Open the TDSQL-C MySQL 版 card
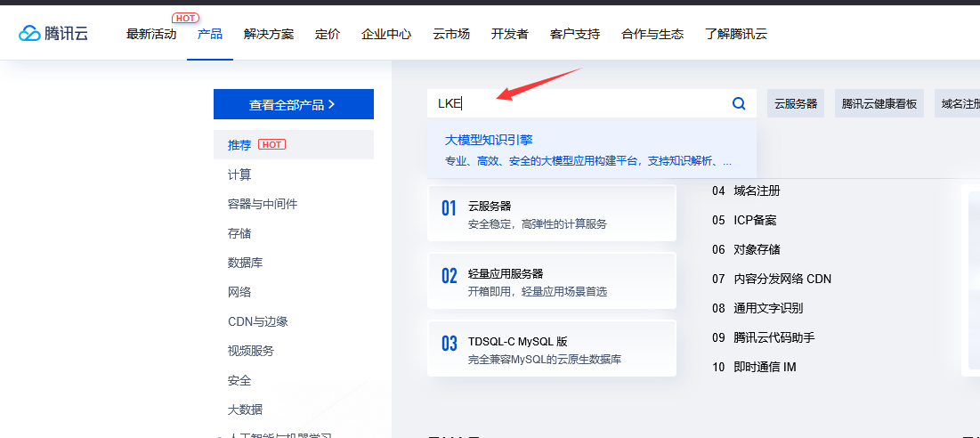The image size is (980, 438). (x=551, y=349)
